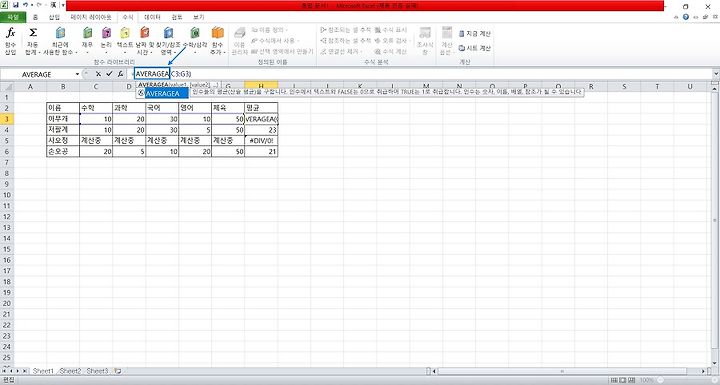The image size is (720, 385).
Task: Switch to Page Layout view in status bar
Action: tap(622, 380)
